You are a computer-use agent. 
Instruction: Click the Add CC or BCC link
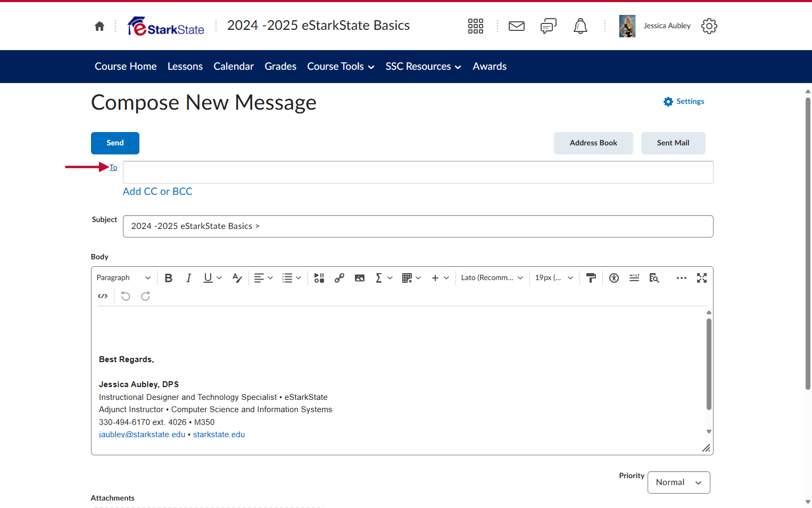click(158, 192)
